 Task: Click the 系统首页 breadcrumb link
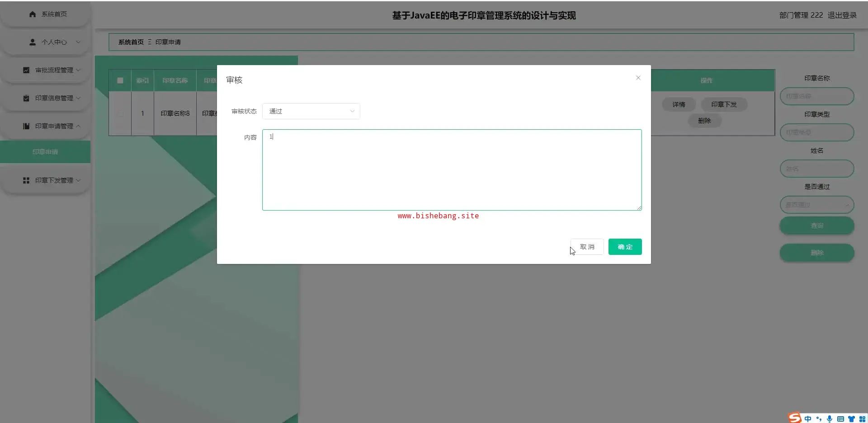131,42
